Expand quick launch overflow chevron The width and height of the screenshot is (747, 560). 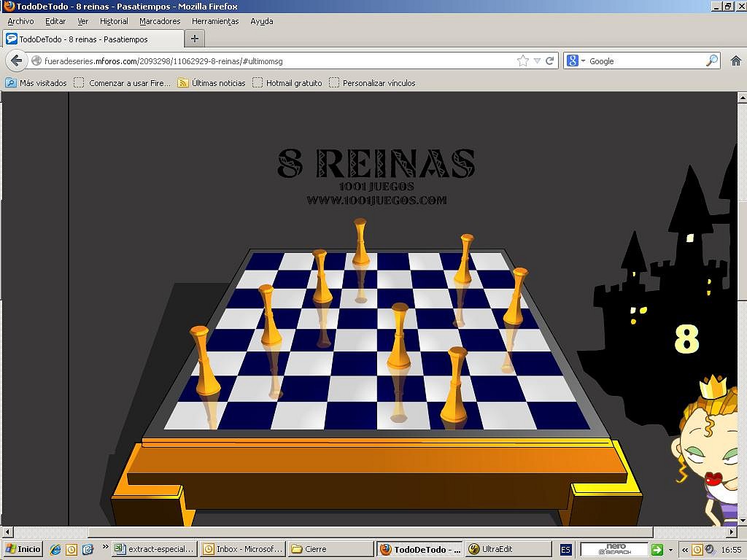point(105,547)
